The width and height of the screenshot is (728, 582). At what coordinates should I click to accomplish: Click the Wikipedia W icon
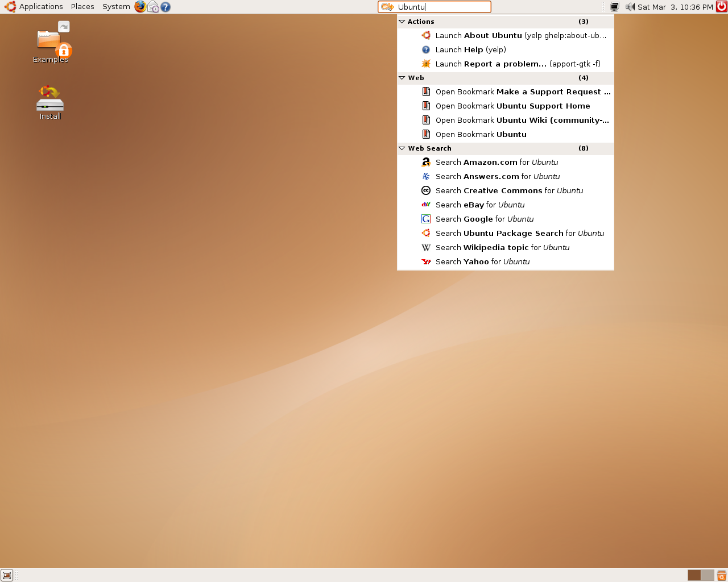[426, 247]
